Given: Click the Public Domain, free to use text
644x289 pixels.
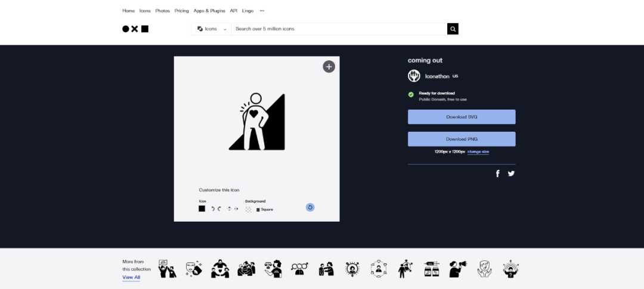Looking at the screenshot, I should point(442,100).
